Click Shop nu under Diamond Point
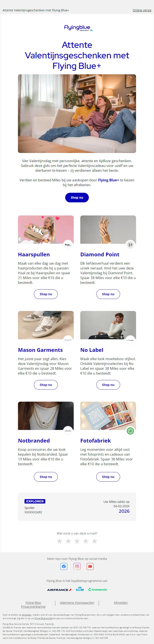The image size is (154, 644). 108,294
